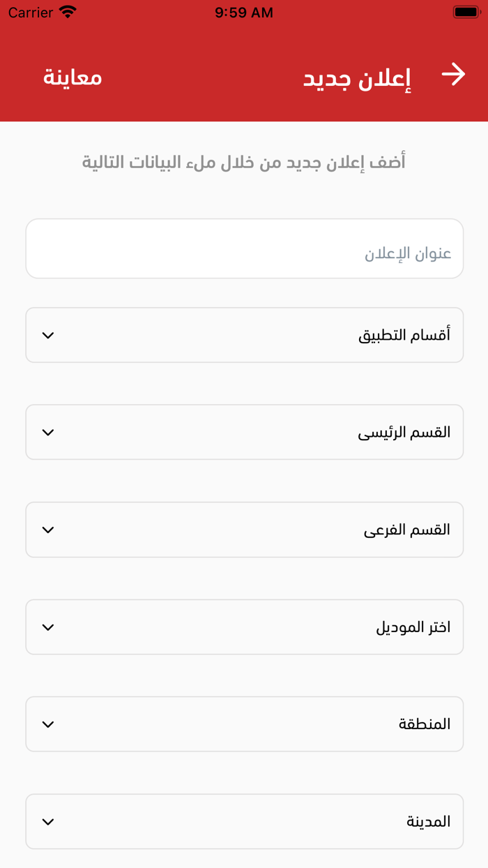Click the Wi-Fi icon in status bar
This screenshot has width=488, height=868.
[x=66, y=12]
